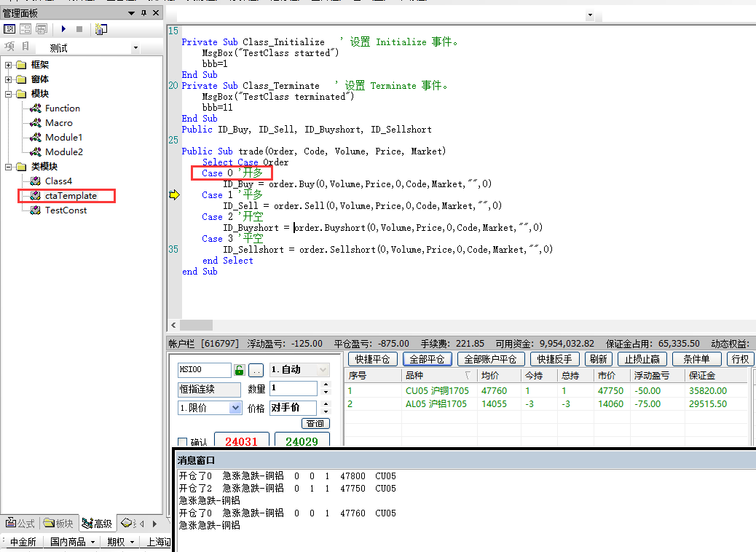756x552 pixels.
Task: Click the 全部平仓 button
Action: [x=428, y=359]
